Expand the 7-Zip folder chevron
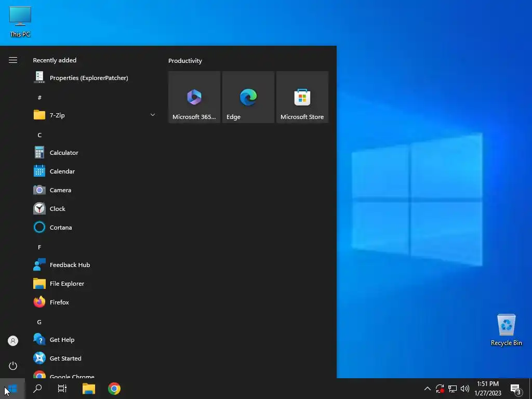The width and height of the screenshot is (532, 399). point(153,115)
